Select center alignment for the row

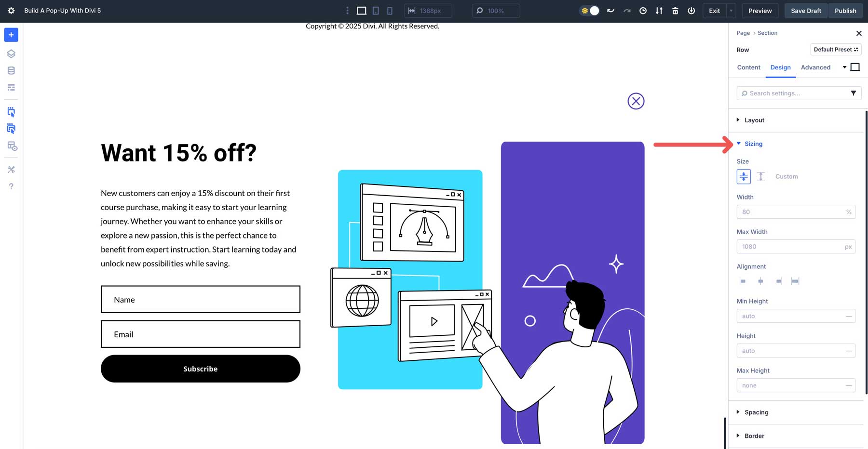[x=760, y=281]
